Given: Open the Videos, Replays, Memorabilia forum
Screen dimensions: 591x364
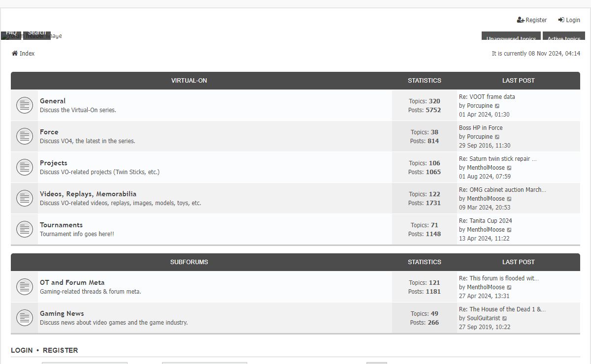Looking at the screenshot, I should [88, 194].
